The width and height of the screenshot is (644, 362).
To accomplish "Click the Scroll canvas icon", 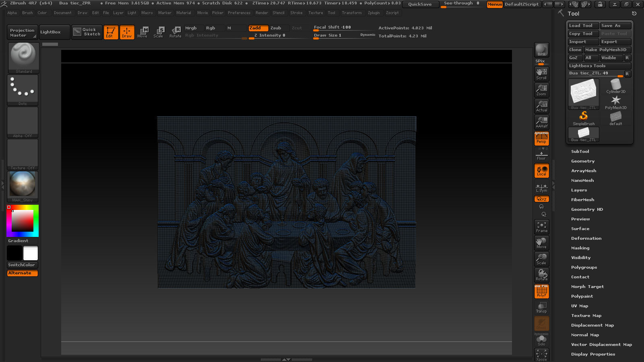I will tap(541, 74).
